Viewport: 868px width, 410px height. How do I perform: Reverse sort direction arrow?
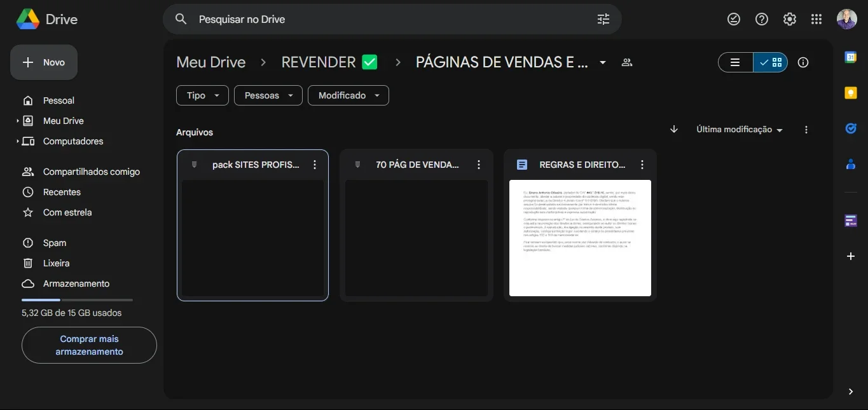[674, 129]
